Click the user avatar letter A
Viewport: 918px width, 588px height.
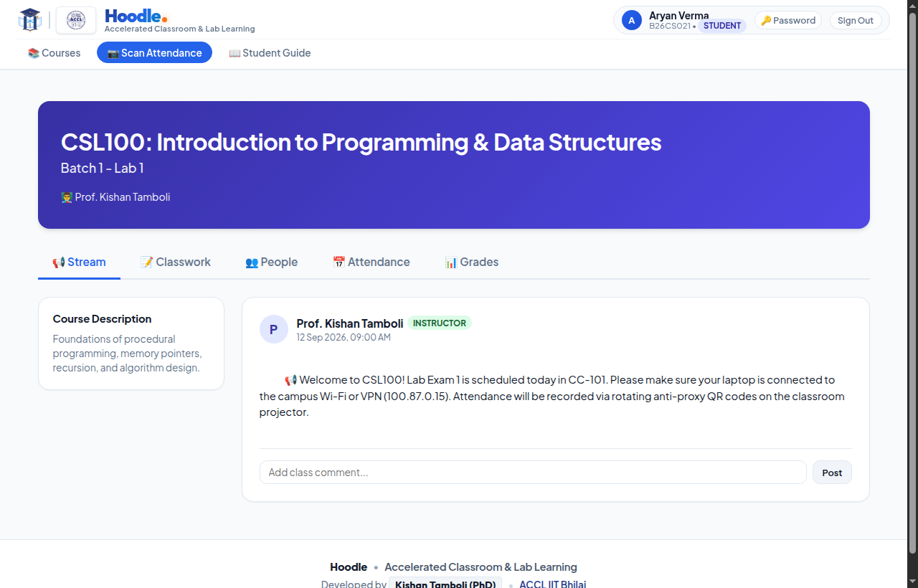[632, 20]
